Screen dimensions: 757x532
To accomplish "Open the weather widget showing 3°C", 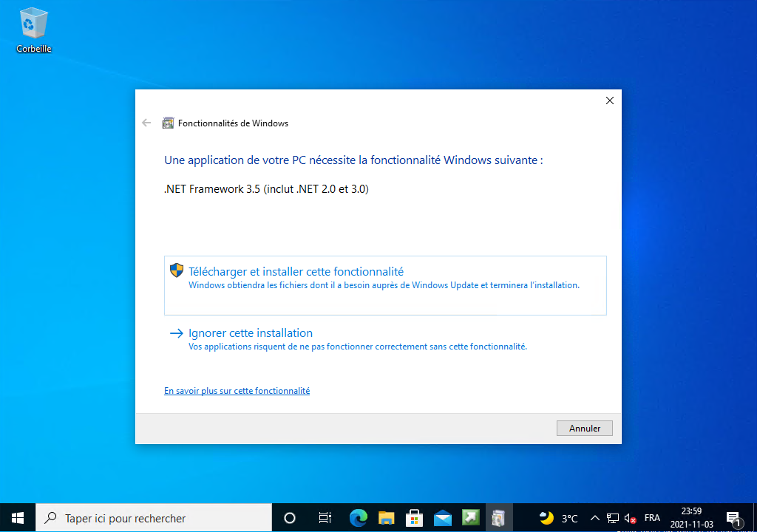I will [x=559, y=518].
